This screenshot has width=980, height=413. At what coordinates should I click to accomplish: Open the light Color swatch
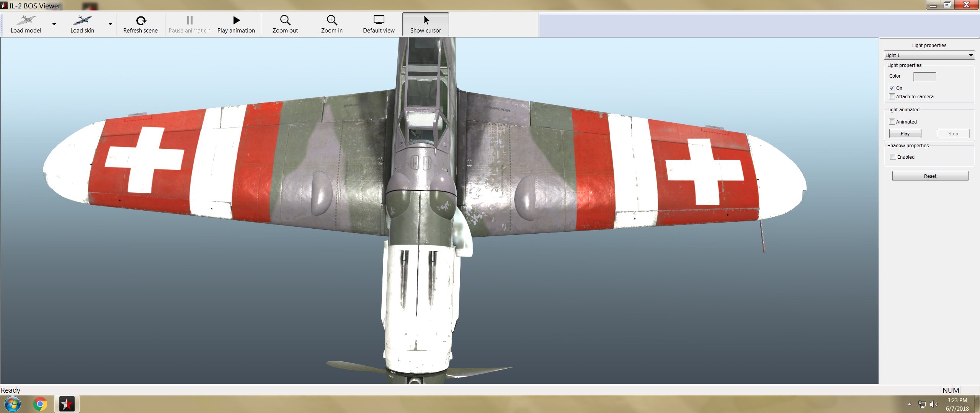(x=924, y=76)
